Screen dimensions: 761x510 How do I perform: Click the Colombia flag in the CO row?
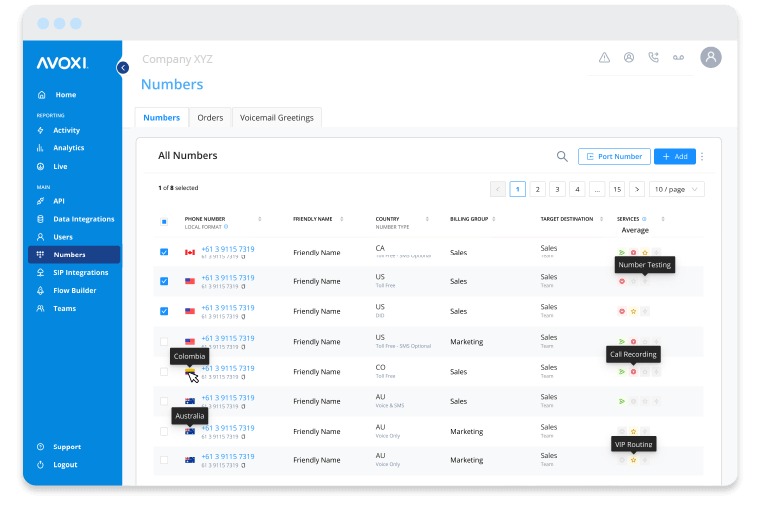point(190,372)
